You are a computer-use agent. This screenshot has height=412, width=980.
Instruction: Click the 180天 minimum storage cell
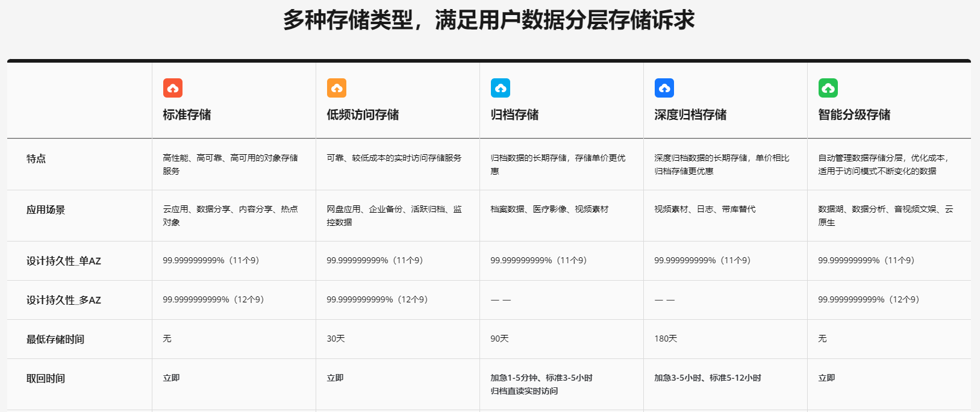coord(666,339)
